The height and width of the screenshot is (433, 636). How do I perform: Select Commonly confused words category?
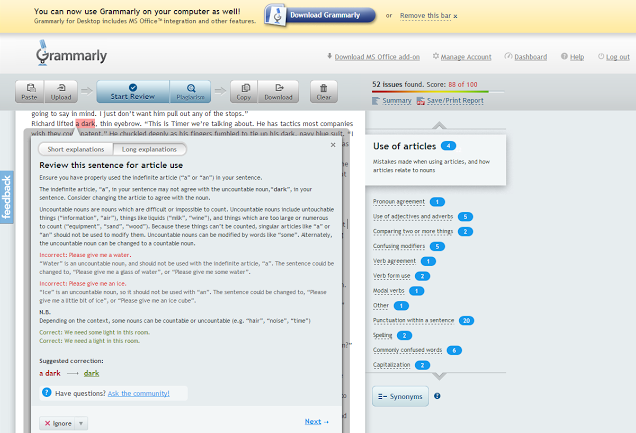[x=407, y=350]
